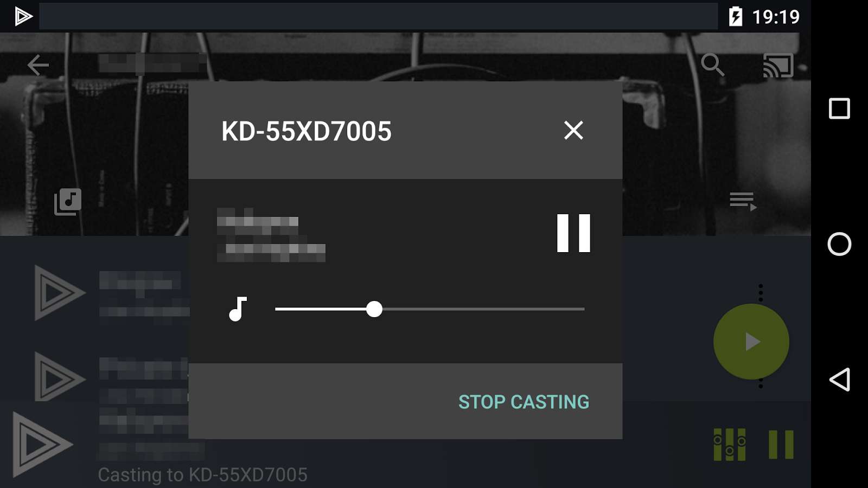Tap the round green play button
Image resolution: width=868 pixels, height=488 pixels.
[x=751, y=342]
